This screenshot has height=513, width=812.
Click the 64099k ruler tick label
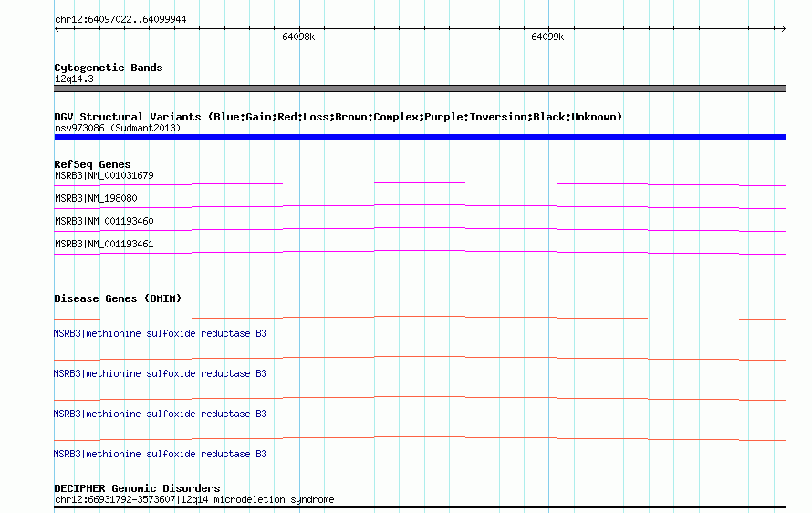(547, 37)
